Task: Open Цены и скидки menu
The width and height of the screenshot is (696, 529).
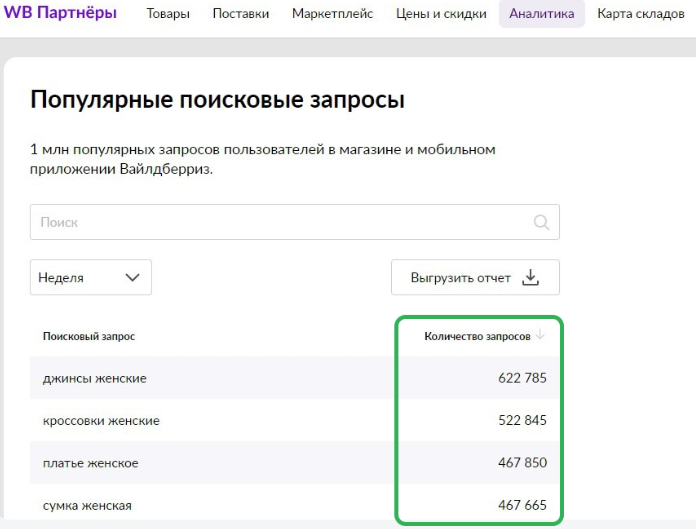Action: coord(441,14)
